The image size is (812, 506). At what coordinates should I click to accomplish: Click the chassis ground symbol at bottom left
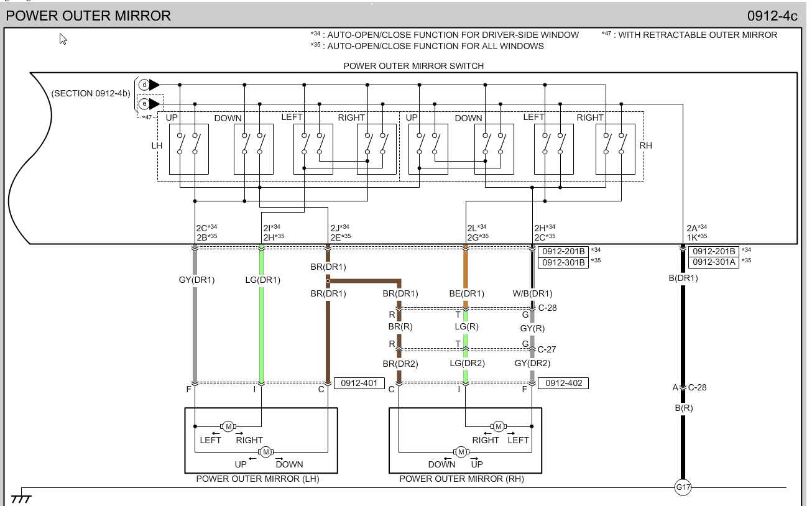click(x=21, y=499)
